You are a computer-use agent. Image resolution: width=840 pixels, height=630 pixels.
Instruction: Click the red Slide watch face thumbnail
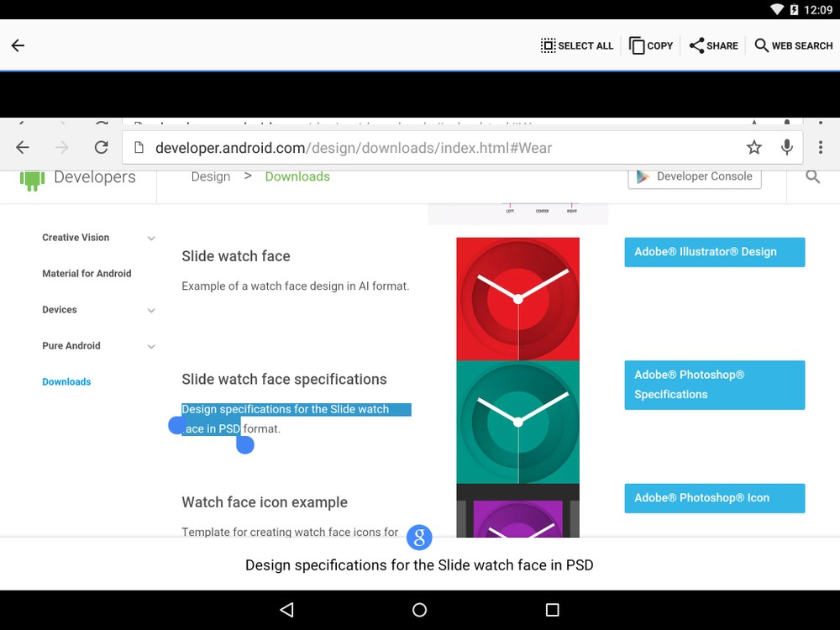[518, 299]
